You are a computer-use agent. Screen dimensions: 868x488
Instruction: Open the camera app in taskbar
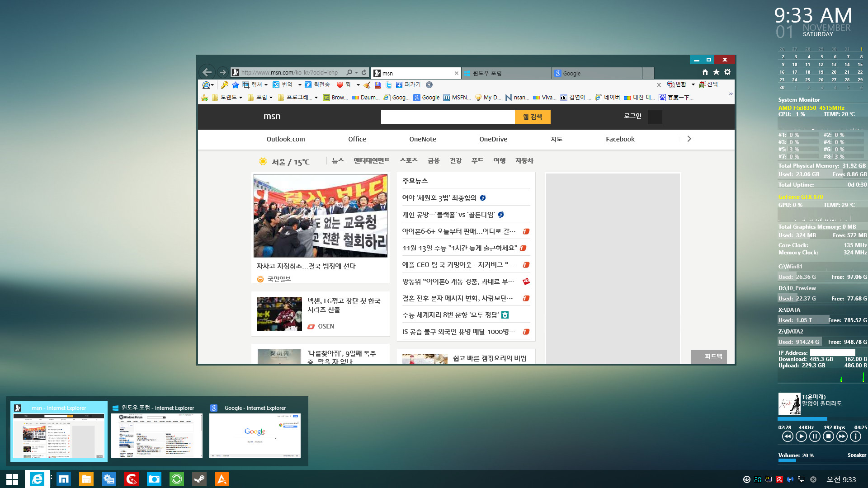154,479
